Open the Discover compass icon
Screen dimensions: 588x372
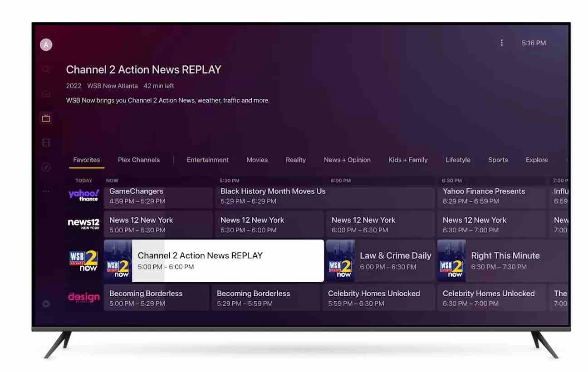point(46,167)
